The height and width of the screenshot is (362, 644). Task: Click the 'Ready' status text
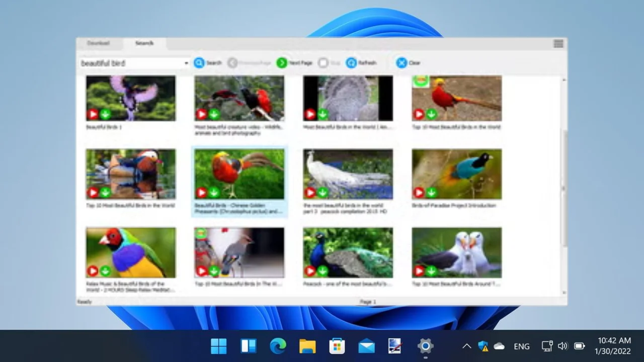click(x=84, y=302)
